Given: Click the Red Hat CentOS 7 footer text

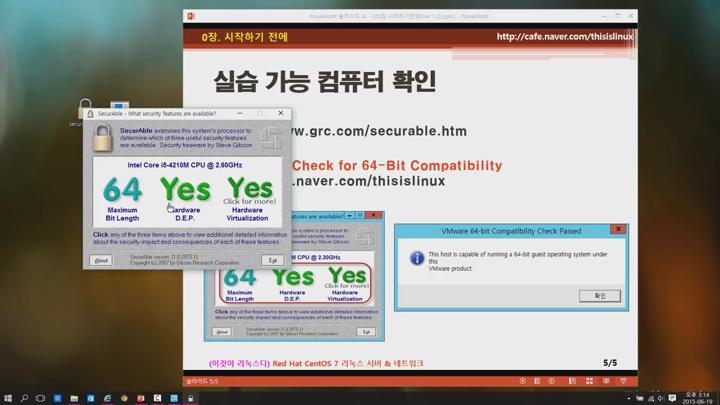Looking at the screenshot, I should tap(348, 363).
